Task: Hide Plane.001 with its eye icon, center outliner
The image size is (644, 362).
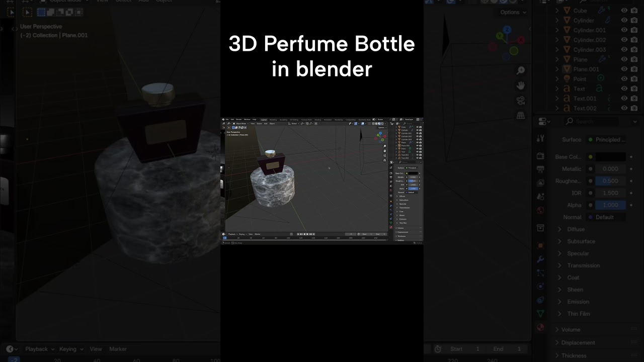Action: (x=418, y=146)
